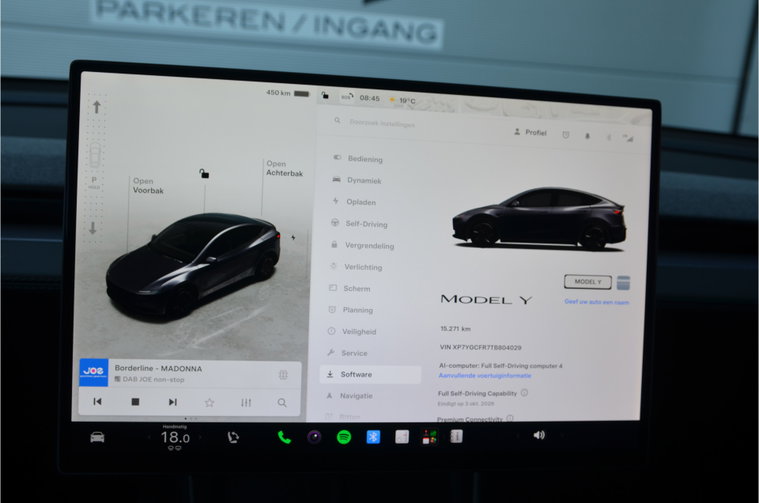The image size is (759, 503).
Task: Open the car controls icon in bottom bar
Action: click(97, 438)
